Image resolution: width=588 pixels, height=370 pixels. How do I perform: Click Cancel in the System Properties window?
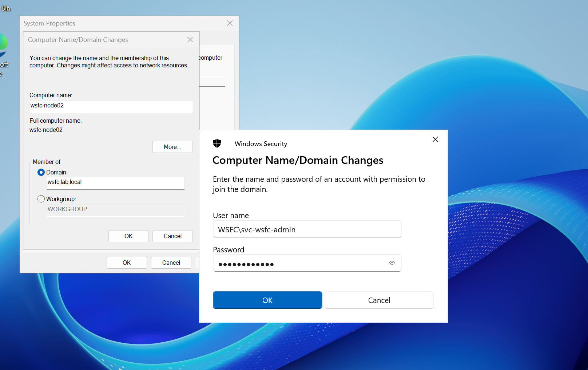pos(171,263)
